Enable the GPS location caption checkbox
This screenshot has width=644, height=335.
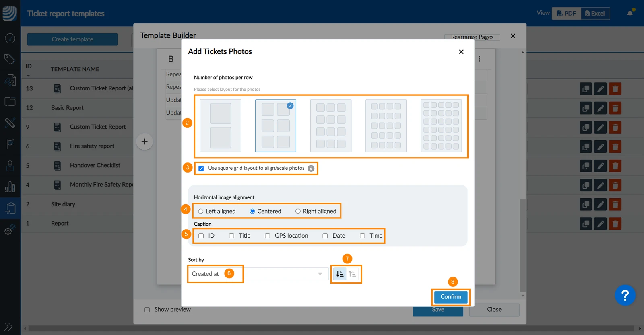267,236
